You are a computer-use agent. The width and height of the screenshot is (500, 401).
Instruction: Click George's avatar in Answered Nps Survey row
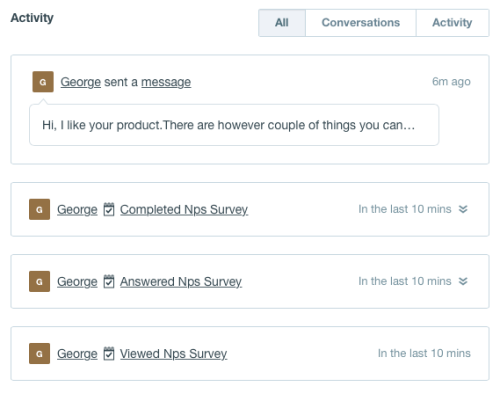click(39, 281)
